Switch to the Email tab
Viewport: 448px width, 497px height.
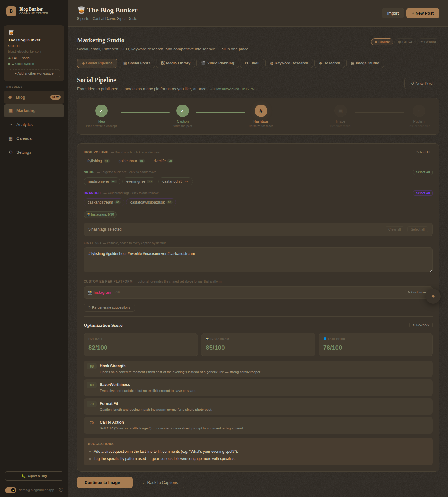pyautogui.click(x=252, y=63)
